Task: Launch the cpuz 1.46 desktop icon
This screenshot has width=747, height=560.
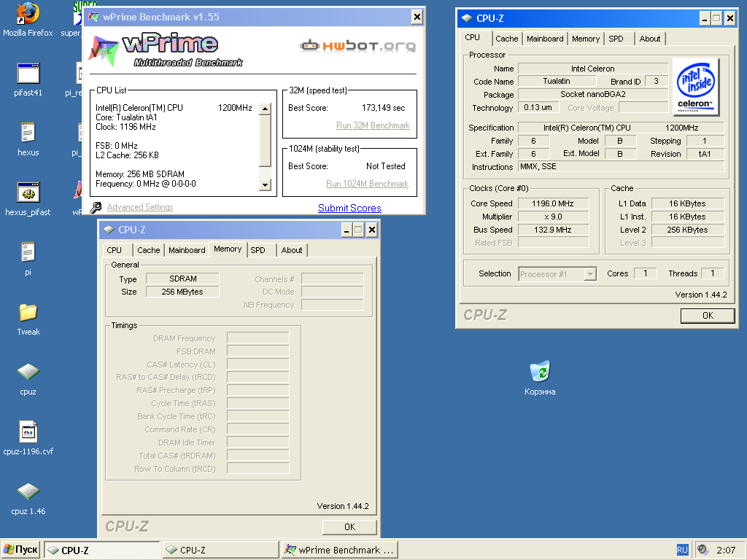Action: (x=28, y=499)
